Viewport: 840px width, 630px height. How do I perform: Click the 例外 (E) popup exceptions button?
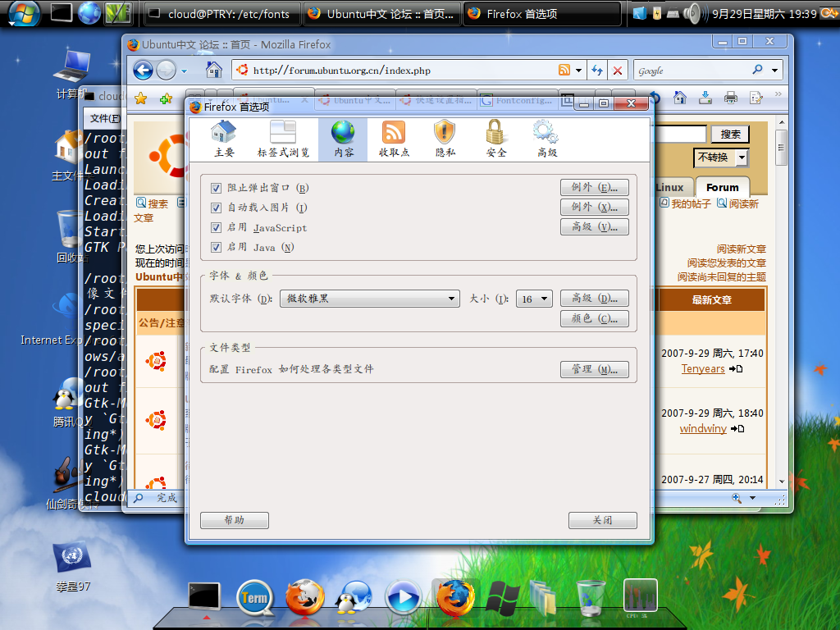click(x=595, y=188)
